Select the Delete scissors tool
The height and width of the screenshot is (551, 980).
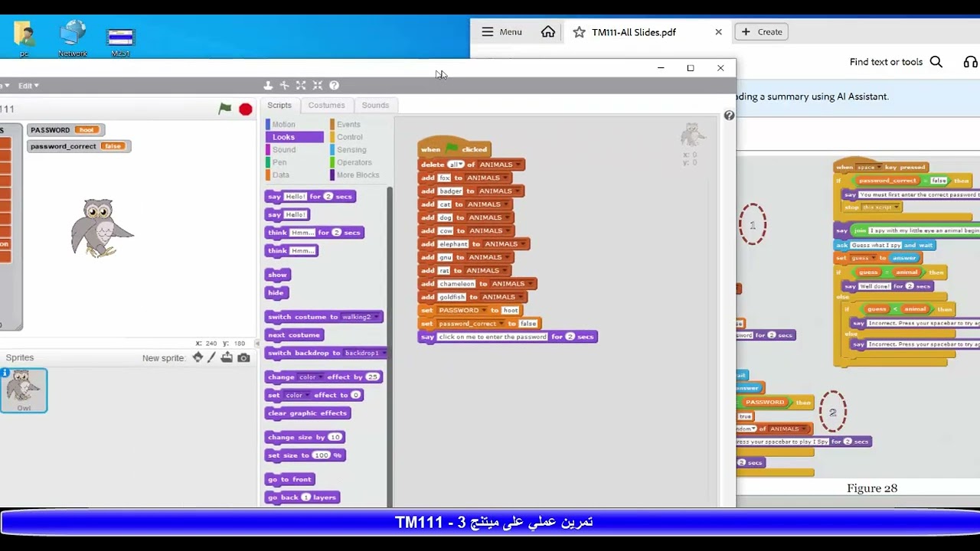click(x=284, y=85)
